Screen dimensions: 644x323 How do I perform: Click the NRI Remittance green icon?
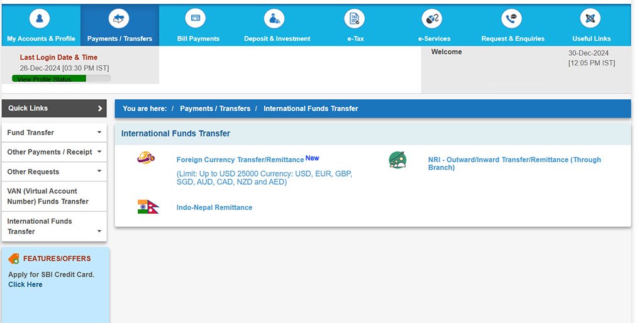[397, 161]
